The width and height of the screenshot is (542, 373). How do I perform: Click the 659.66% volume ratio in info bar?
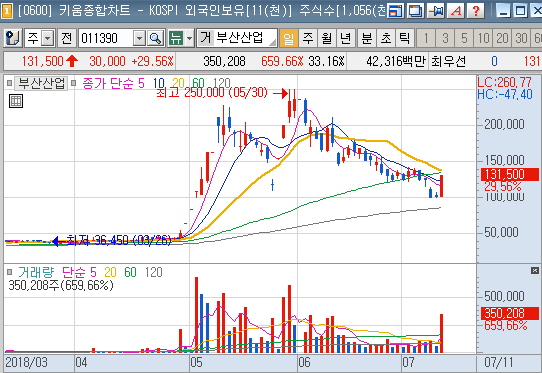pyautogui.click(x=282, y=62)
